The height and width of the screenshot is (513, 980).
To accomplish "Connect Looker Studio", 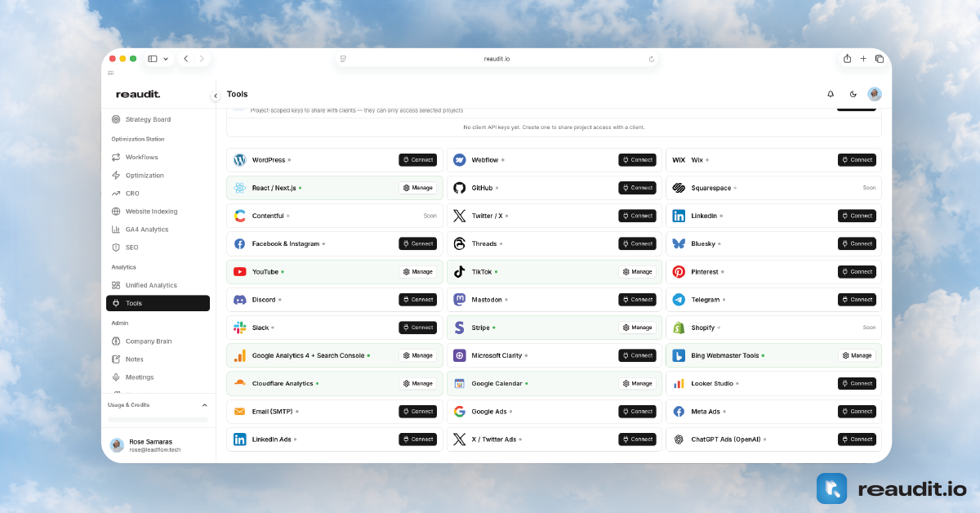I will [857, 383].
